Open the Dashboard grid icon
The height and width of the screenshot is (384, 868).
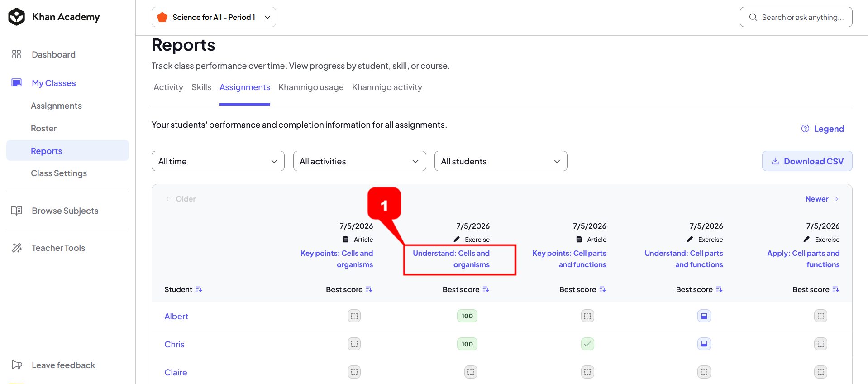[17, 54]
